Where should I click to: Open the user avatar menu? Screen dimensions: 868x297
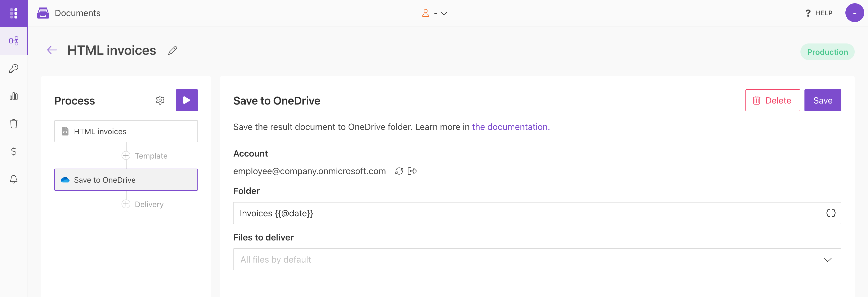pos(854,13)
